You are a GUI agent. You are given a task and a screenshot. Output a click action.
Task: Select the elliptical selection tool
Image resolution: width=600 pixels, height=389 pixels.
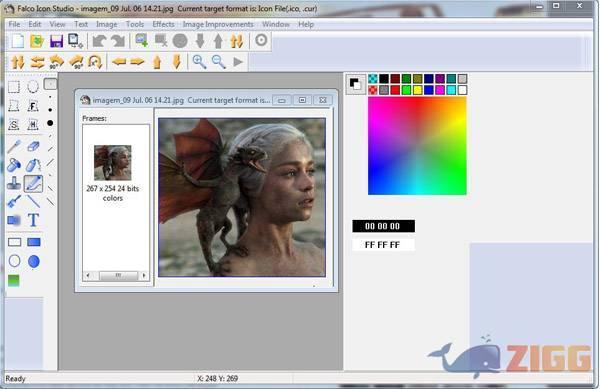(x=33, y=87)
